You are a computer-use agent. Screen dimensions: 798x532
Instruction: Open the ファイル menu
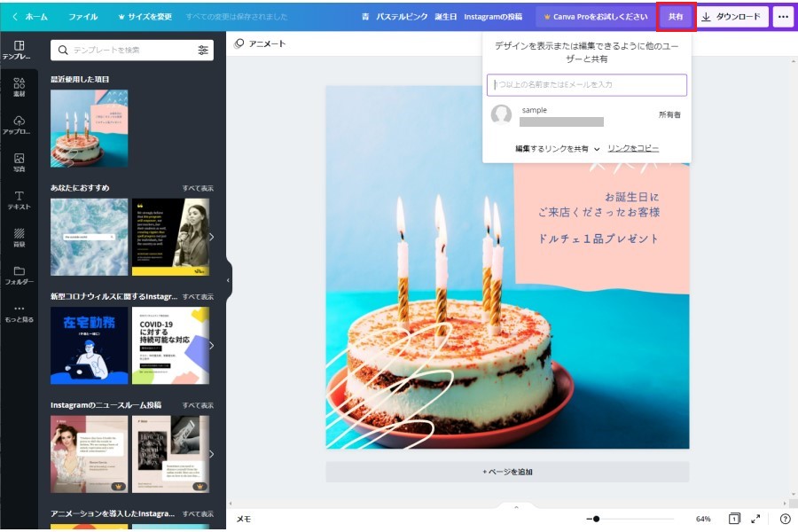[83, 17]
